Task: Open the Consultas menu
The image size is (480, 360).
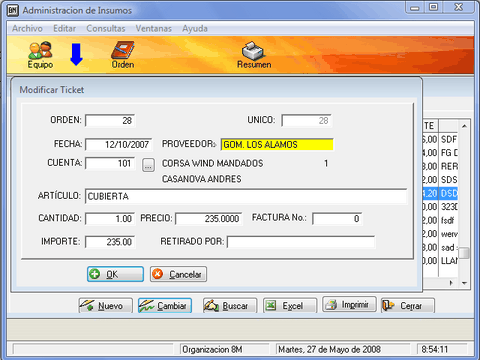Action: pos(106,29)
